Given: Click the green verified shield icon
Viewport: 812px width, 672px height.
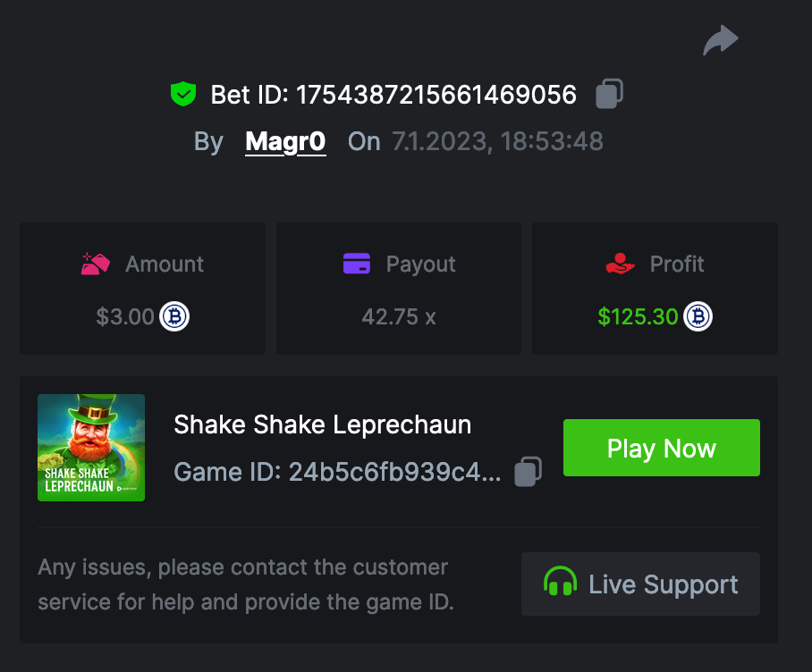Looking at the screenshot, I should click(x=183, y=94).
